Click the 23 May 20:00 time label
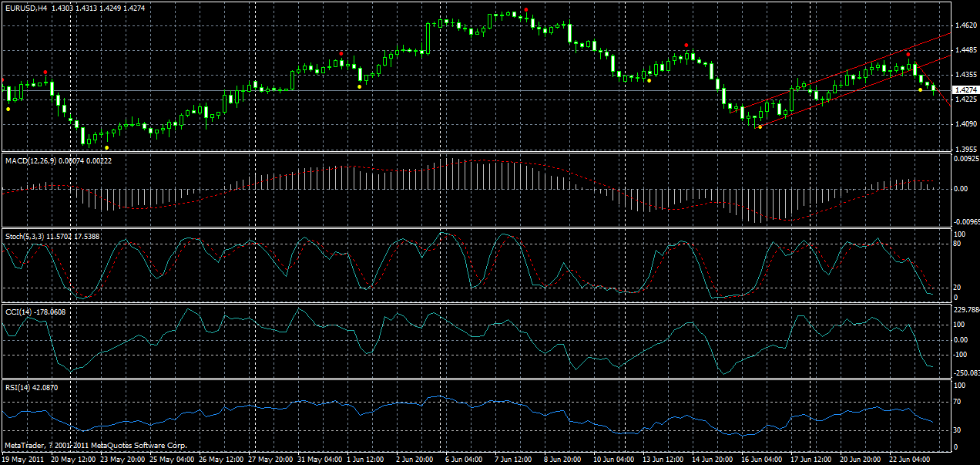This screenshot has height=465, width=980. coord(121,459)
